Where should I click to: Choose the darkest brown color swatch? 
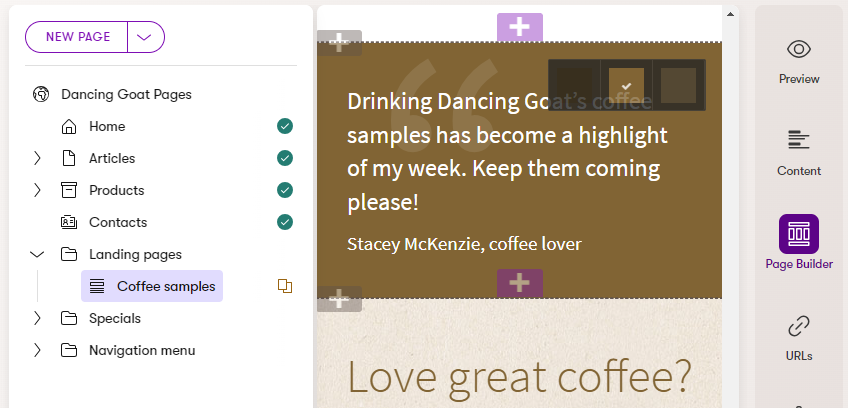pos(575,85)
